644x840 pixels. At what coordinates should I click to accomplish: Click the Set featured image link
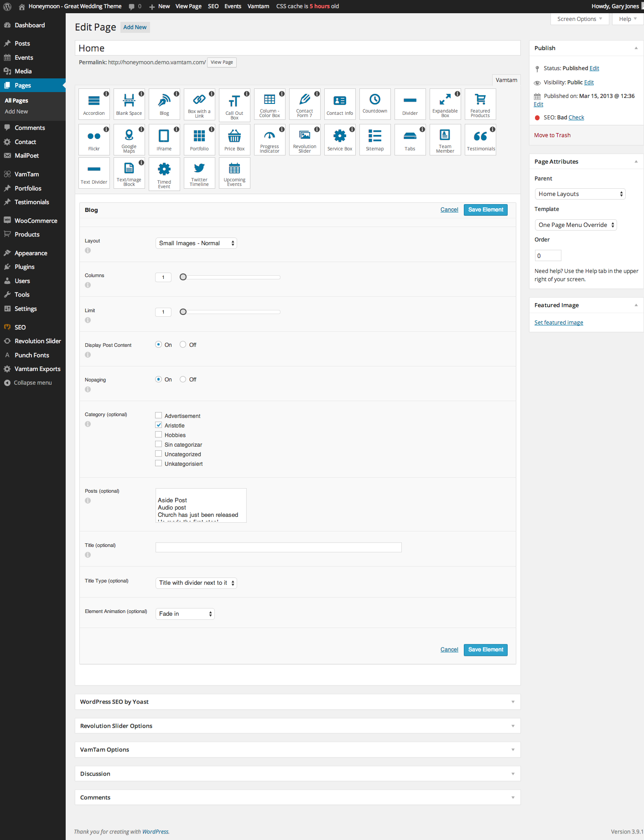point(559,323)
